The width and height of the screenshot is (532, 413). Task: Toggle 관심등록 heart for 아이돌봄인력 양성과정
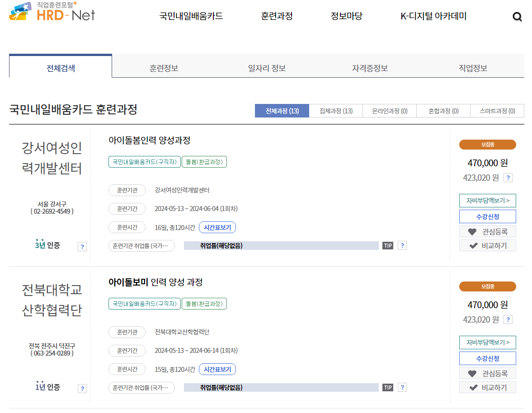tap(487, 232)
